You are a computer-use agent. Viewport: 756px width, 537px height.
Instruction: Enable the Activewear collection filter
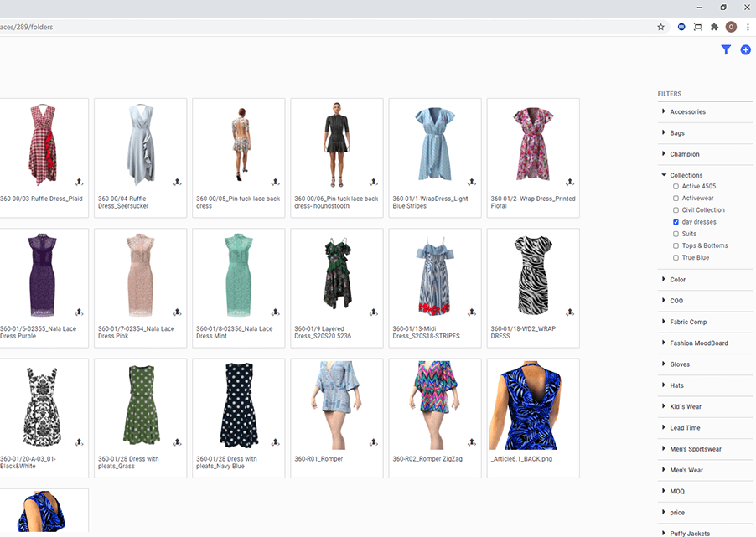(x=676, y=198)
